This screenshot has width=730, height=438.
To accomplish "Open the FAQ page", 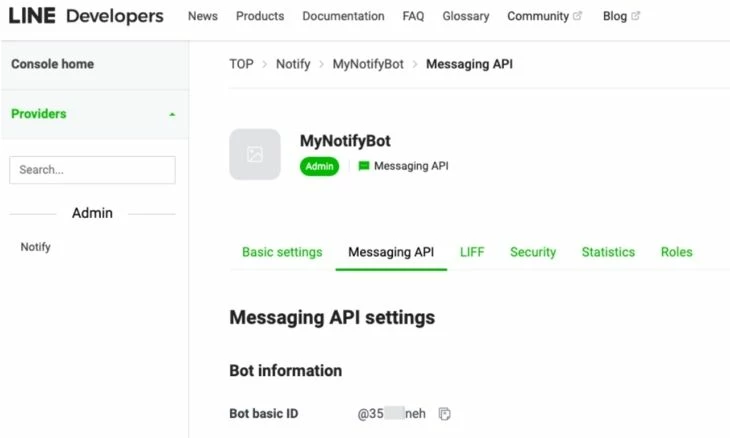I will [x=413, y=16].
